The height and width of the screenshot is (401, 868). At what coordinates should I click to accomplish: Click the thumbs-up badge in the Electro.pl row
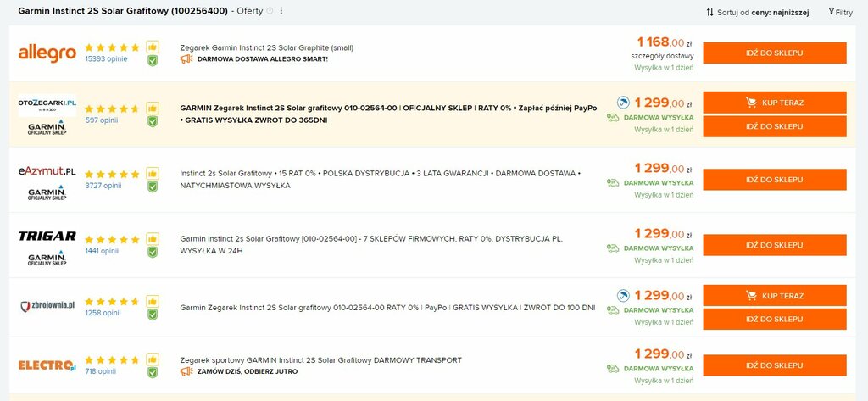(153, 359)
